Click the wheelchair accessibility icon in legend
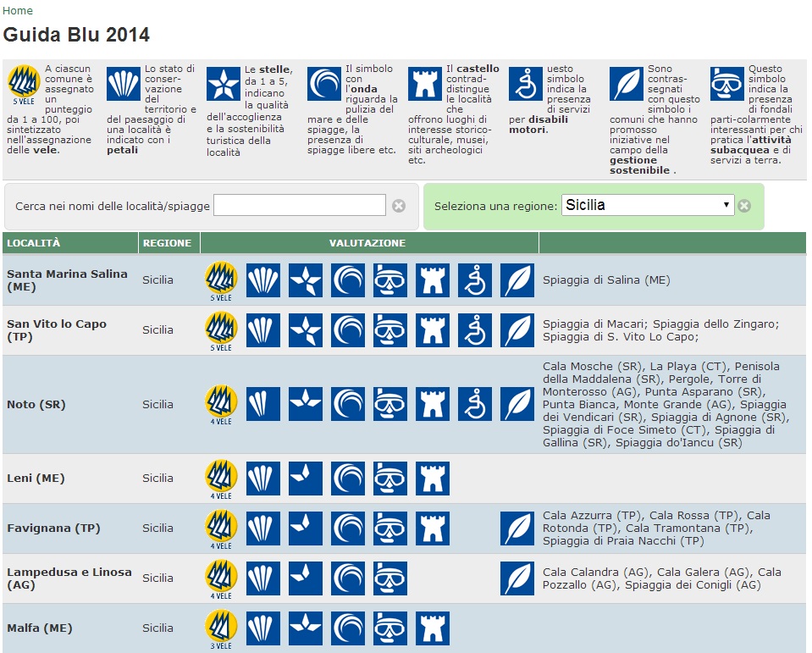The width and height of the screenshot is (812, 653). (525, 84)
